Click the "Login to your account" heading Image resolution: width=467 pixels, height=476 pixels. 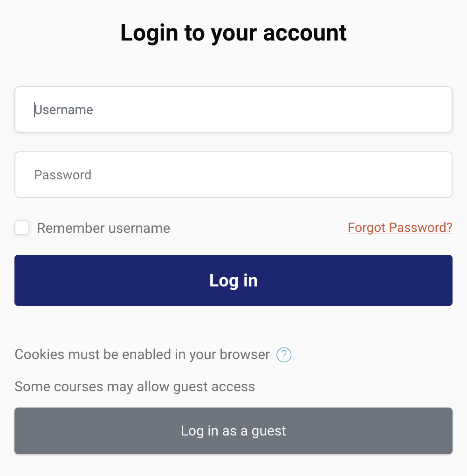[233, 33]
